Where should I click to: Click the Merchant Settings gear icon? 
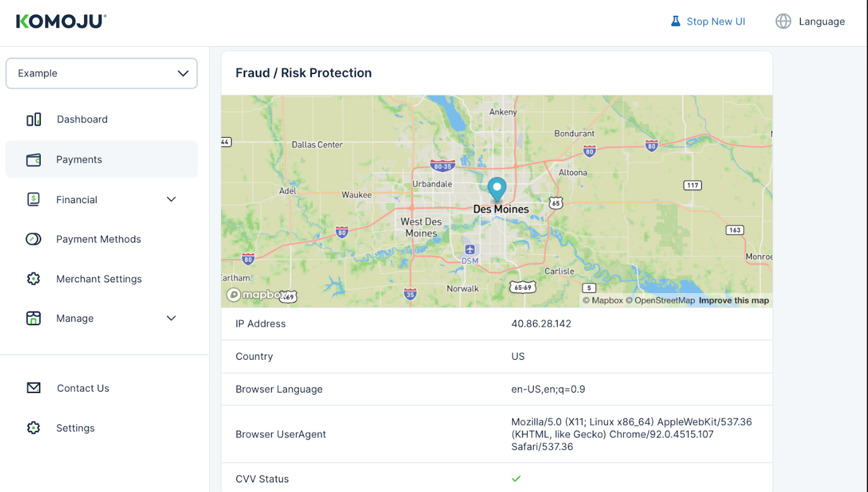coord(33,279)
